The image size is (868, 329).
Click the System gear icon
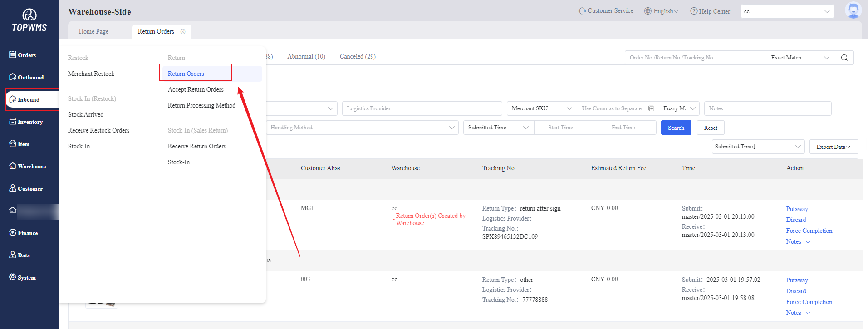[x=13, y=277]
